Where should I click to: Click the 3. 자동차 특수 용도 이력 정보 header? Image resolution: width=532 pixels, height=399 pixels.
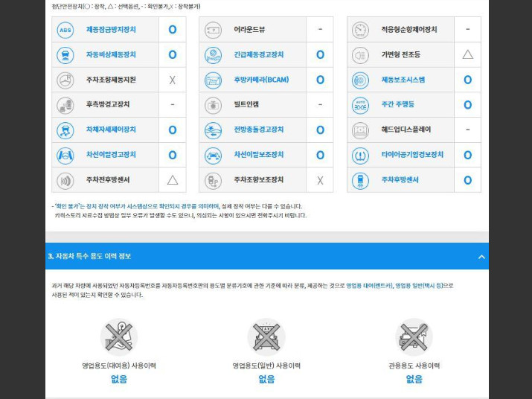coord(89,256)
